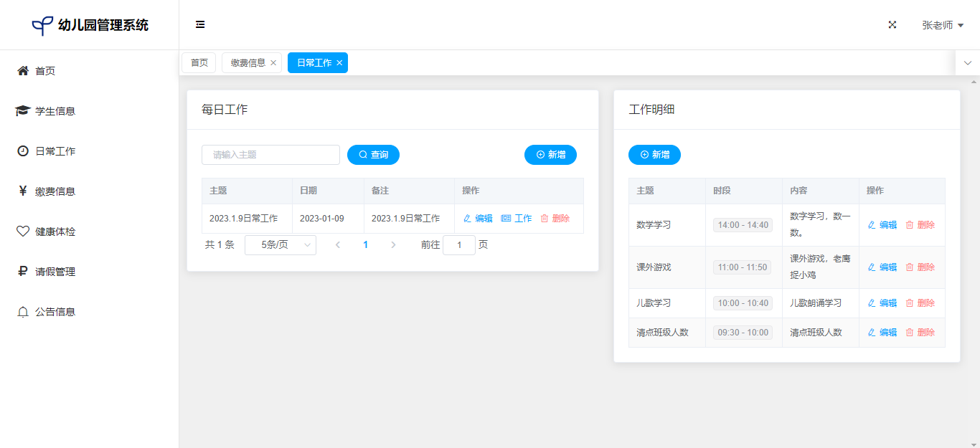Focus the 请输入主题 search input

(x=270, y=155)
